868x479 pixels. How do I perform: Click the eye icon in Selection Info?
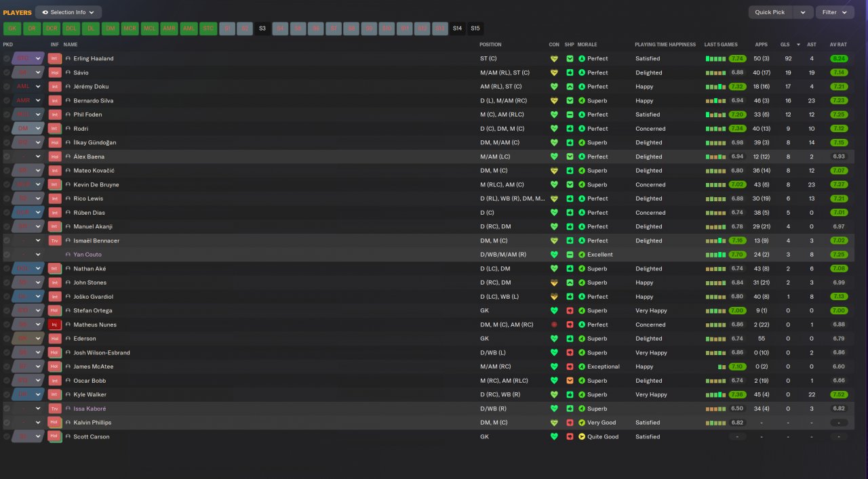tap(45, 12)
